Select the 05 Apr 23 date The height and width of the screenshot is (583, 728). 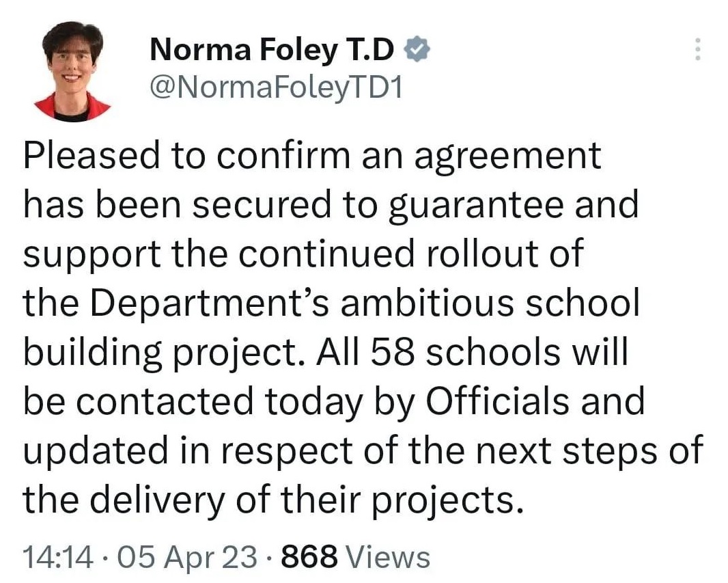tap(187, 557)
